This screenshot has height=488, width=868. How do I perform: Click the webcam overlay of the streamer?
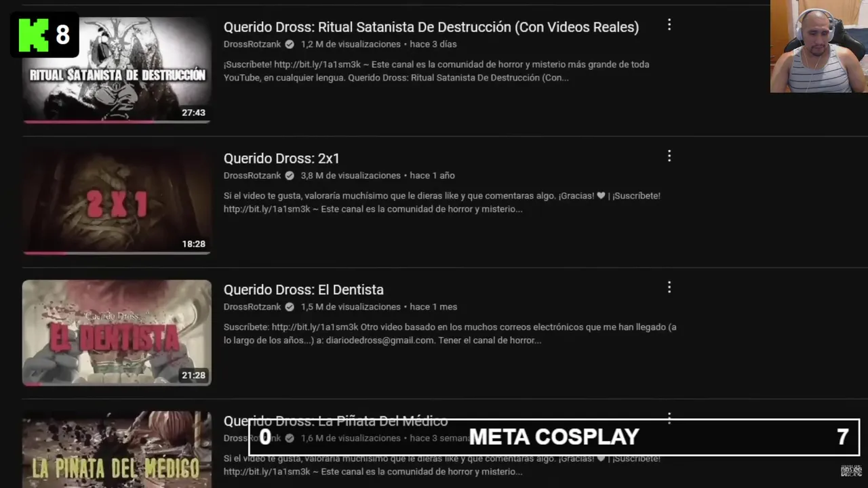click(819, 46)
